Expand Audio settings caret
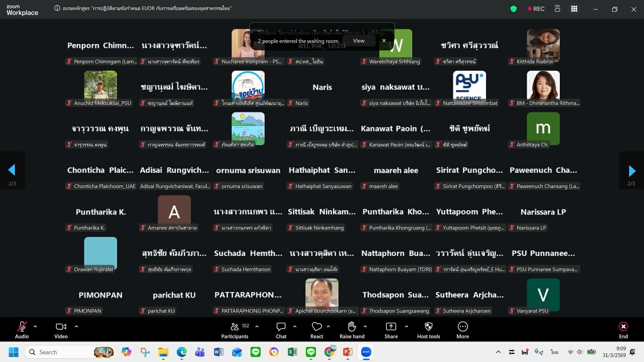The width and height of the screenshot is (644, 362). [35, 326]
